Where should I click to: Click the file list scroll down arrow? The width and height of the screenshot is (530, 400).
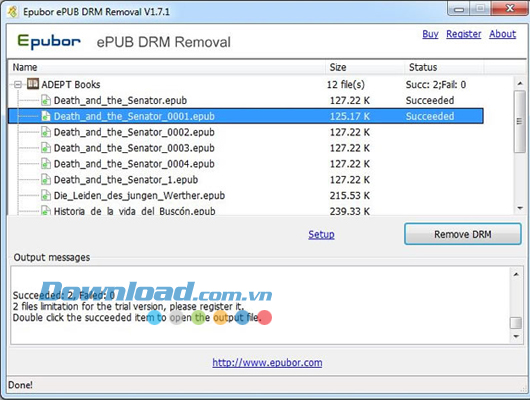(x=520, y=208)
